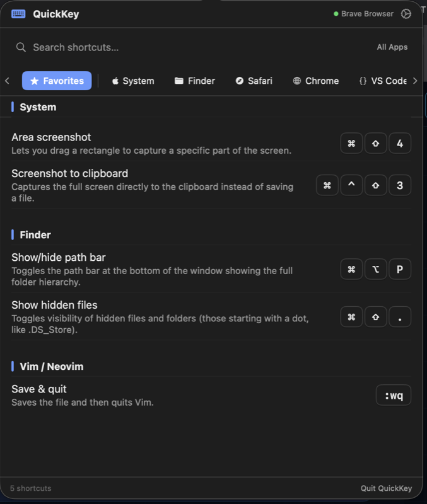
Task: Select the Favorites tab
Action: (x=57, y=81)
